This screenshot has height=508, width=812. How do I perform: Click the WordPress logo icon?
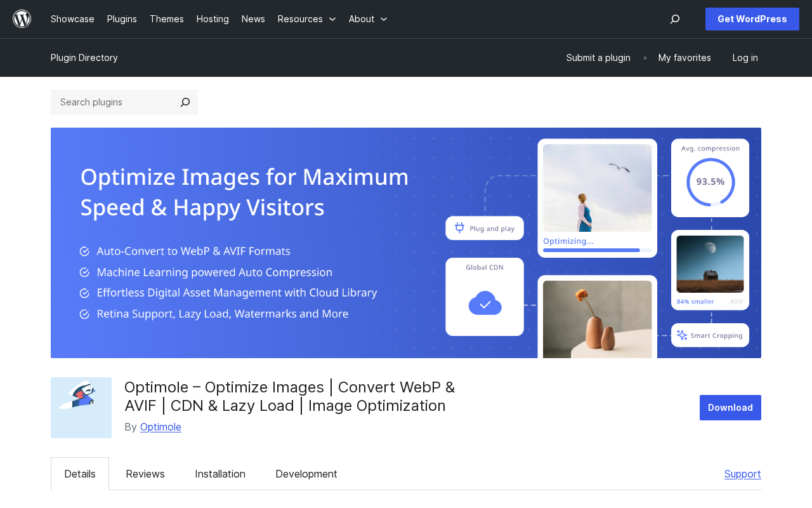pyautogui.click(x=22, y=19)
